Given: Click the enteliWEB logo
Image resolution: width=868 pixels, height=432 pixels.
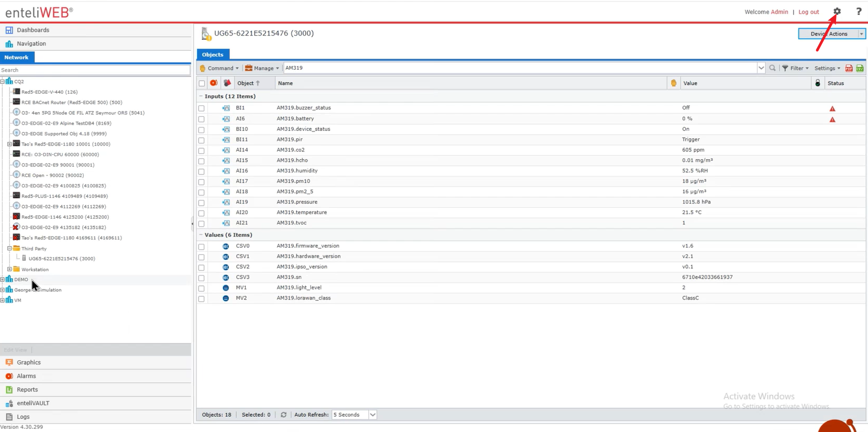Looking at the screenshot, I should (39, 12).
